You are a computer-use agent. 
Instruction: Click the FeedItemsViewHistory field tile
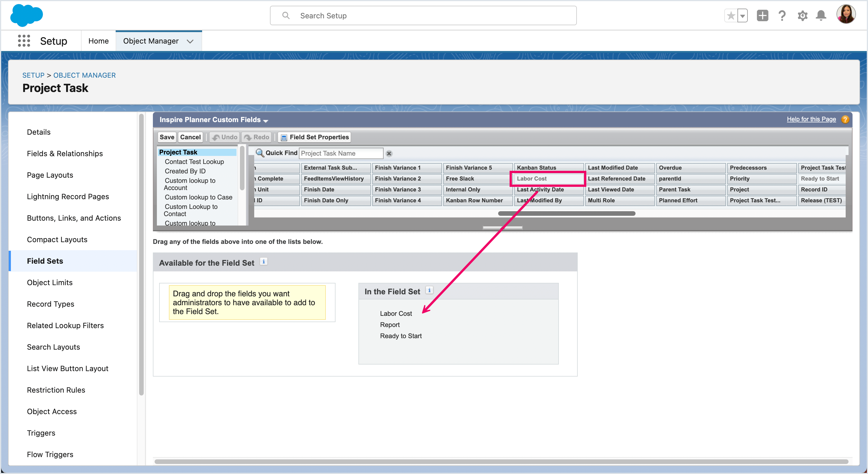tap(335, 179)
